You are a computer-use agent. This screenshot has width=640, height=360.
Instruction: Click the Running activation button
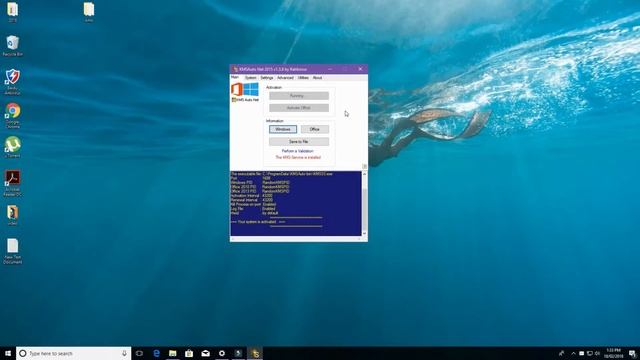point(299,96)
